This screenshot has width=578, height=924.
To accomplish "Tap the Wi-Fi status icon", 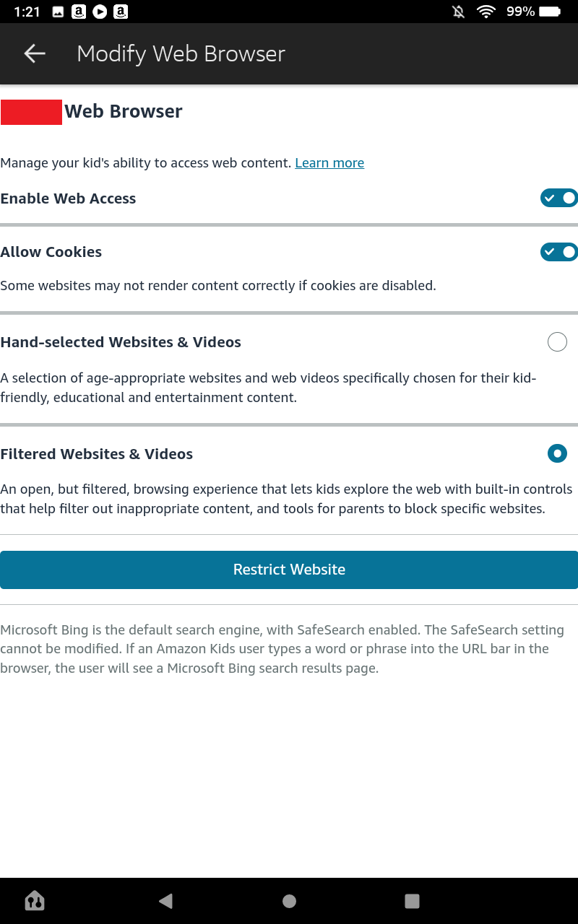I will tap(486, 12).
